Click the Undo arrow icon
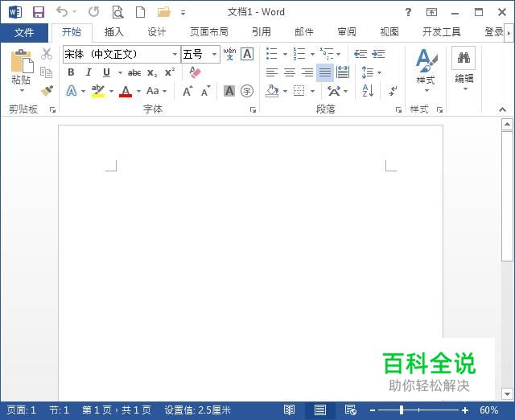Image resolution: width=515 pixels, height=420 pixels. pyautogui.click(x=62, y=12)
